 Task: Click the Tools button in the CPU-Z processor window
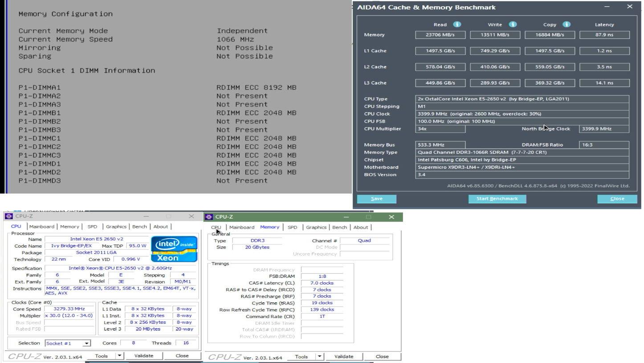point(101,356)
